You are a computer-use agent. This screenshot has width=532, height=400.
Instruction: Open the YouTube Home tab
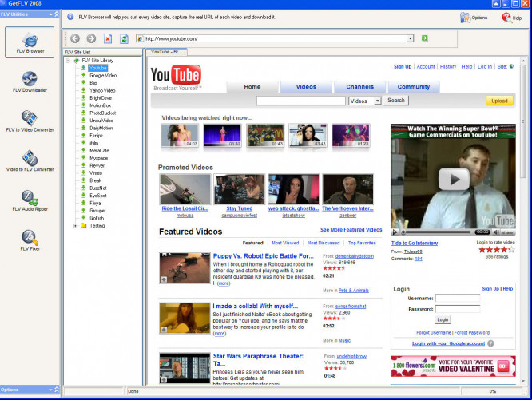point(252,87)
